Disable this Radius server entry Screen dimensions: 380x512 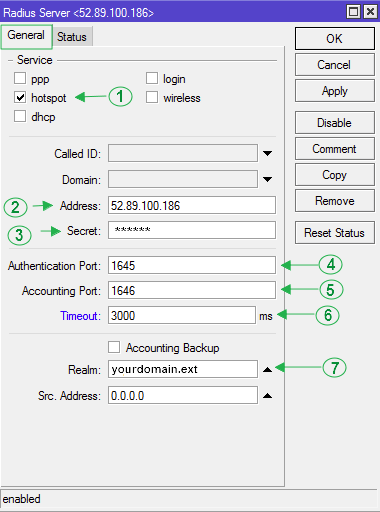click(335, 123)
